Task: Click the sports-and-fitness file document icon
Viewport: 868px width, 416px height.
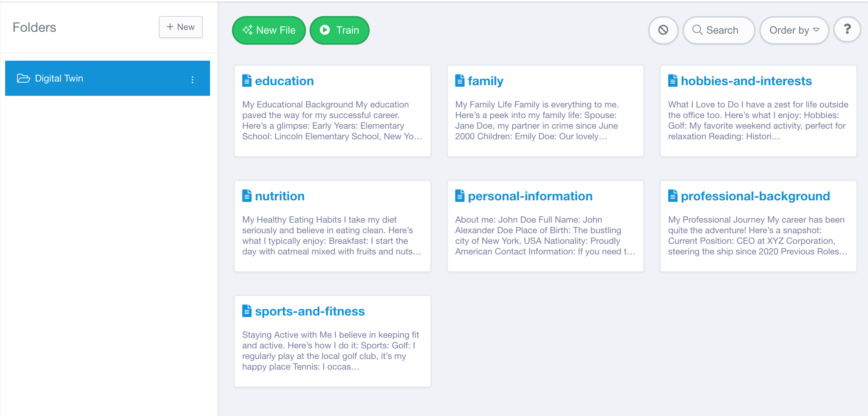Action: [x=247, y=311]
